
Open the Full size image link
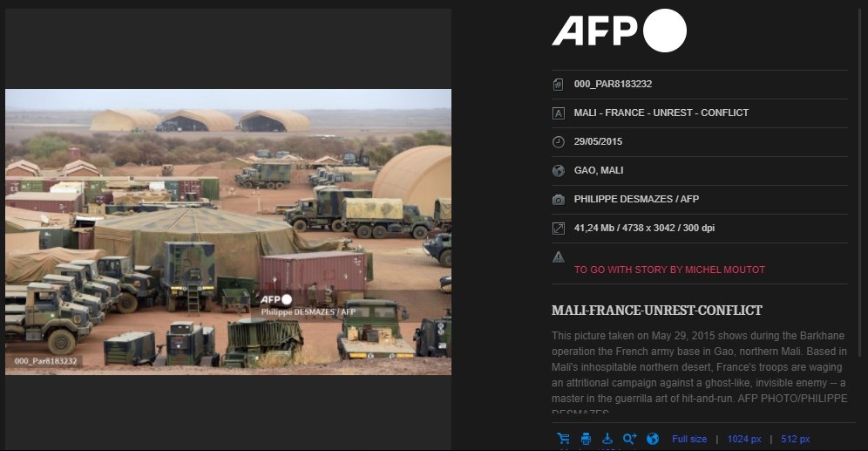pos(689,439)
